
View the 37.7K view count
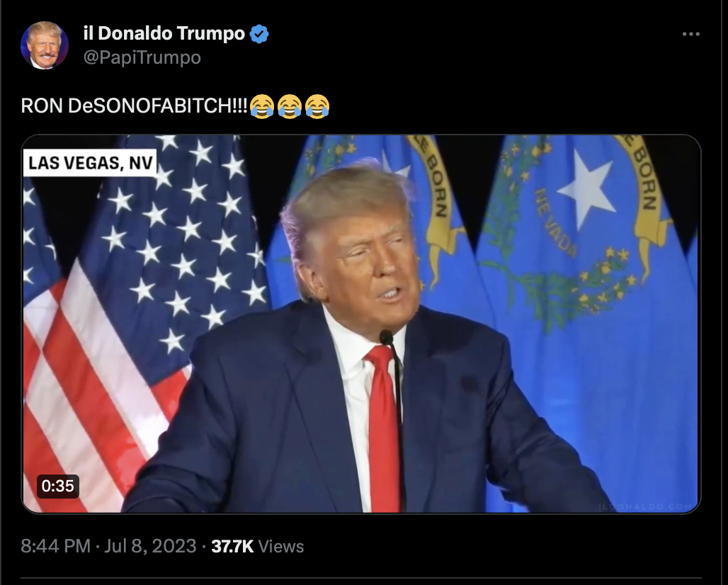coord(232,547)
